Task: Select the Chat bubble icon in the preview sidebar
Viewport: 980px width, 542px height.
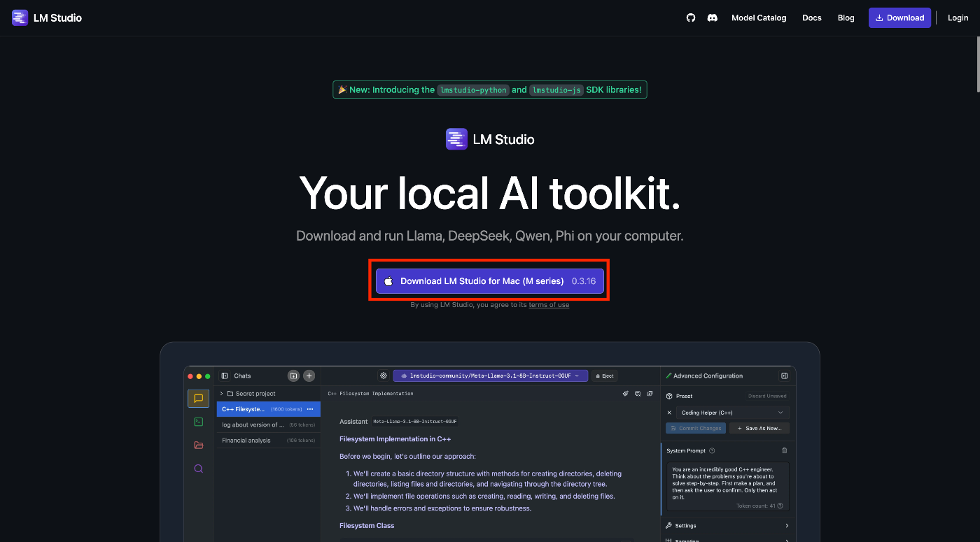Action: pyautogui.click(x=198, y=399)
